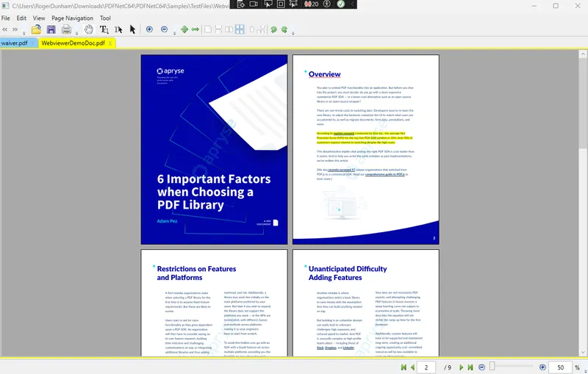This screenshot has height=374, width=588.
Task: Click the toolbar zoom in plus icon
Action: point(149,29)
